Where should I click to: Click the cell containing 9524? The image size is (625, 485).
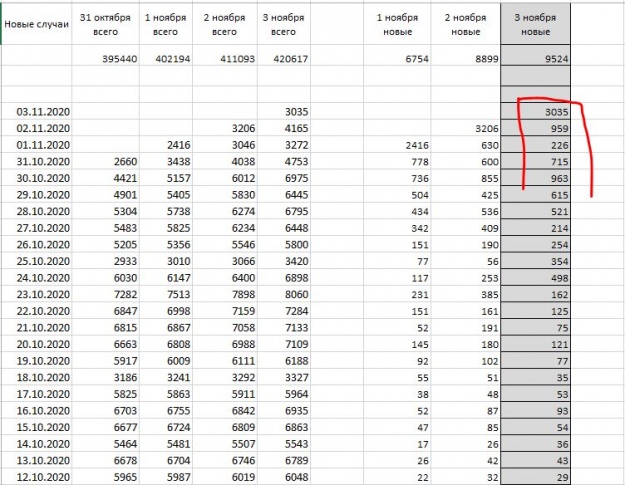point(535,60)
